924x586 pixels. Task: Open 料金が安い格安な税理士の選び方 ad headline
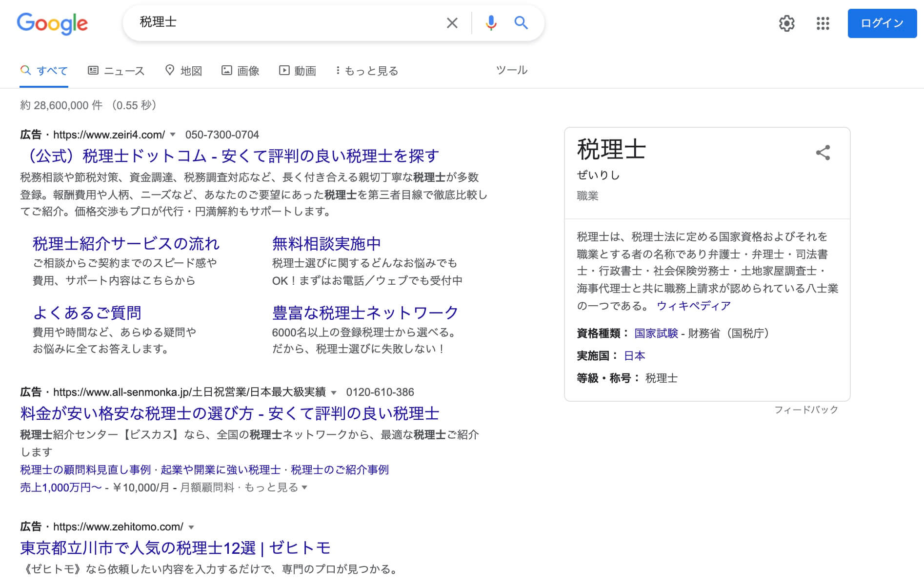230,413
